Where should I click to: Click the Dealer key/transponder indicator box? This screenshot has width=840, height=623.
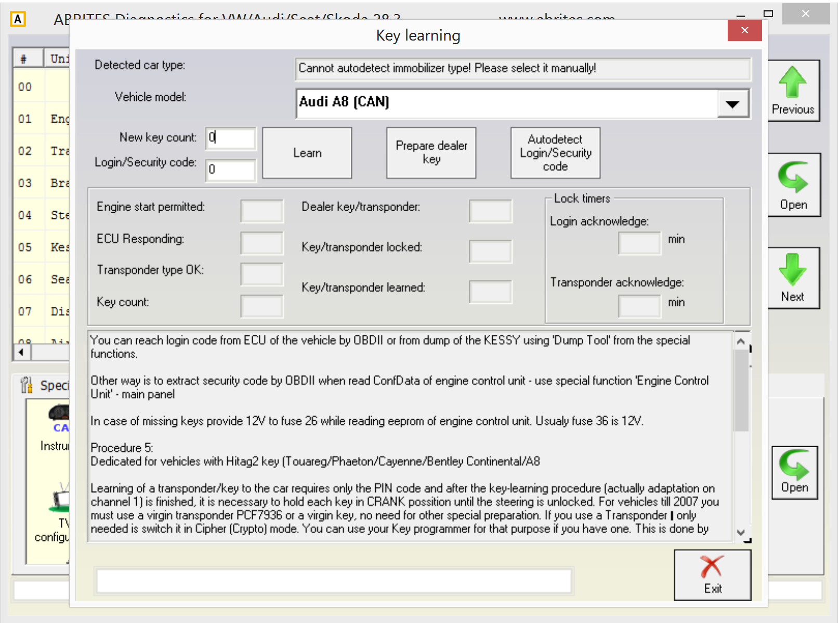tap(490, 211)
